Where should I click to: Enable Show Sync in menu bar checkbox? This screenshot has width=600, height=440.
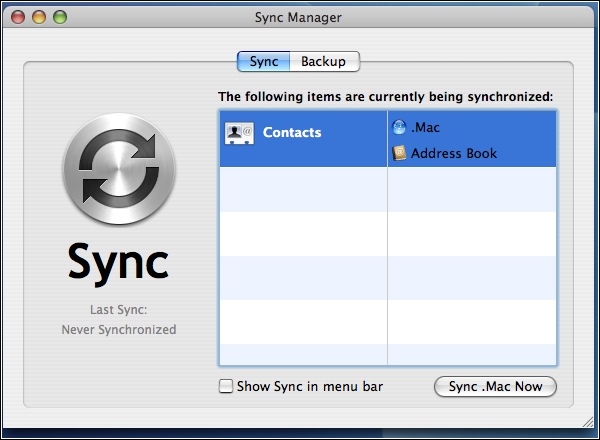(226, 386)
